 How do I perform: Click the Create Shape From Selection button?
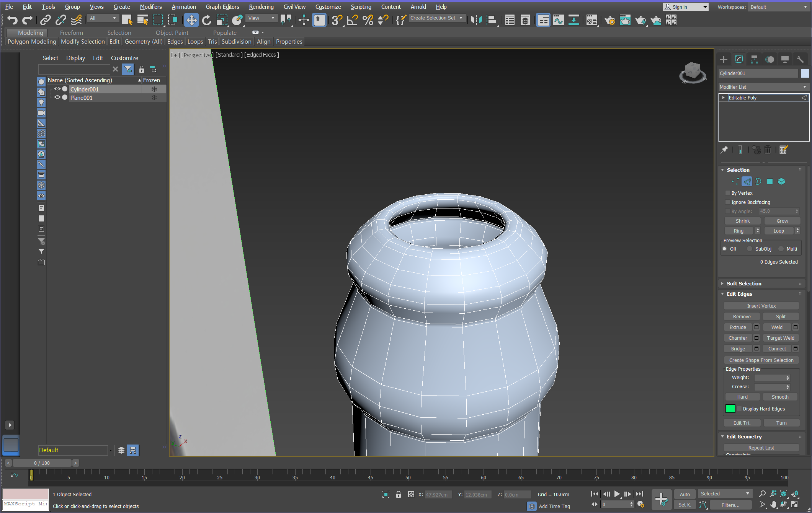pos(761,360)
